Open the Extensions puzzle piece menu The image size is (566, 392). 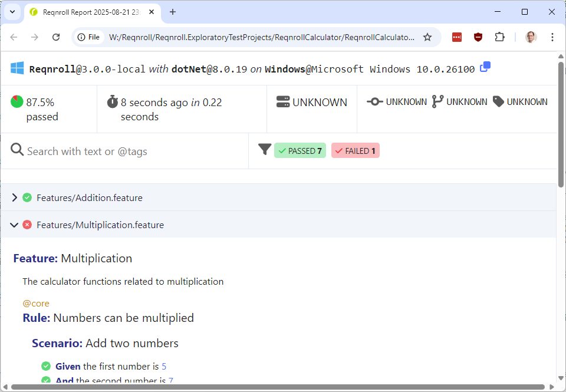[499, 37]
